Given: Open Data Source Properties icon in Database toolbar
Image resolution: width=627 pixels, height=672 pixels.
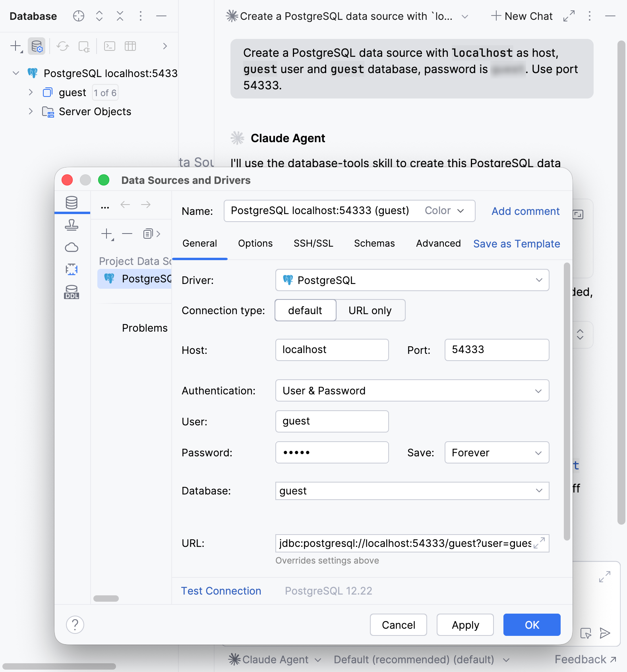Looking at the screenshot, I should (37, 46).
